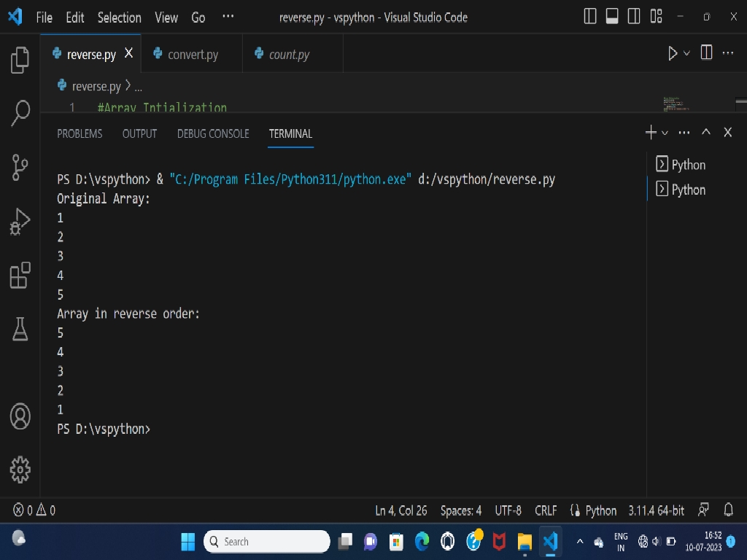Open the terminal launch profile dropdown

click(665, 133)
